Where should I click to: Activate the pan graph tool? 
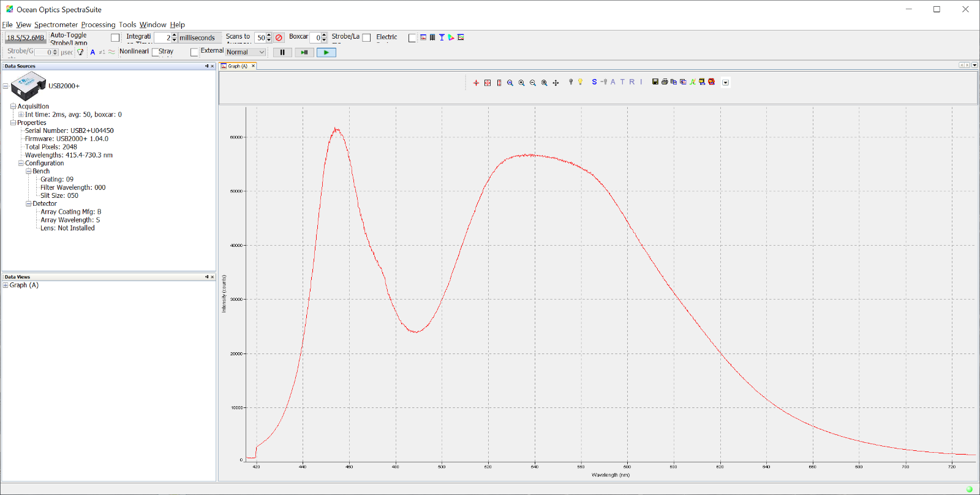coord(556,83)
